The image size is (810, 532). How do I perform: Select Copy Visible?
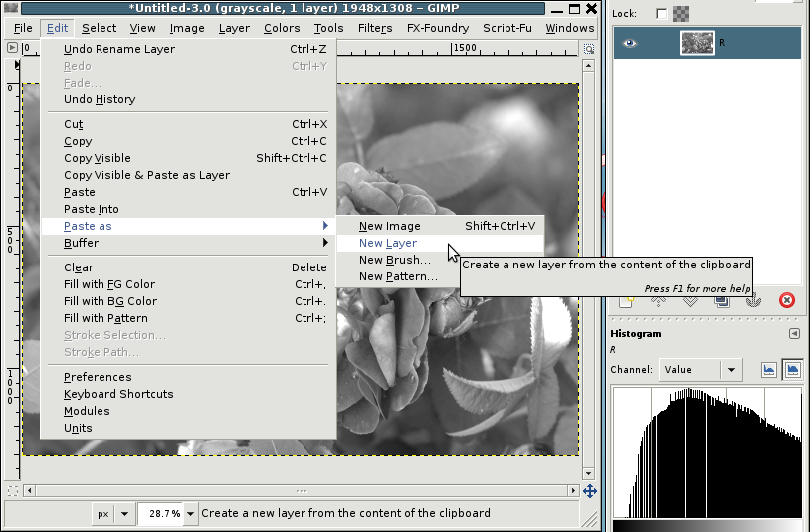188,158
